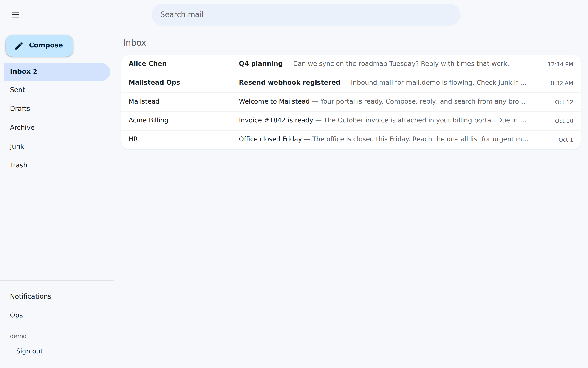Click sender name Mailstead Ops
Image resolution: width=588 pixels, height=368 pixels.
click(154, 83)
